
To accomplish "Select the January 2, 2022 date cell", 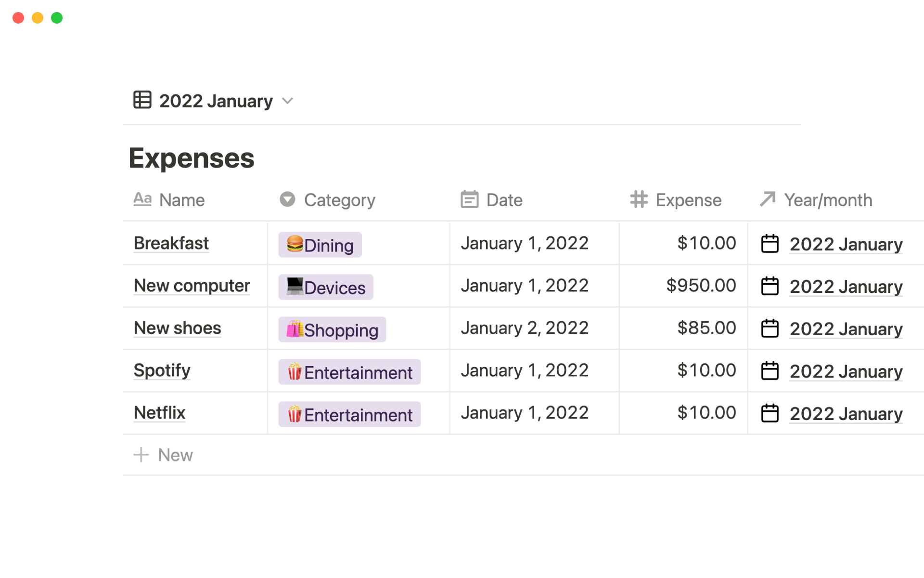I will (525, 328).
